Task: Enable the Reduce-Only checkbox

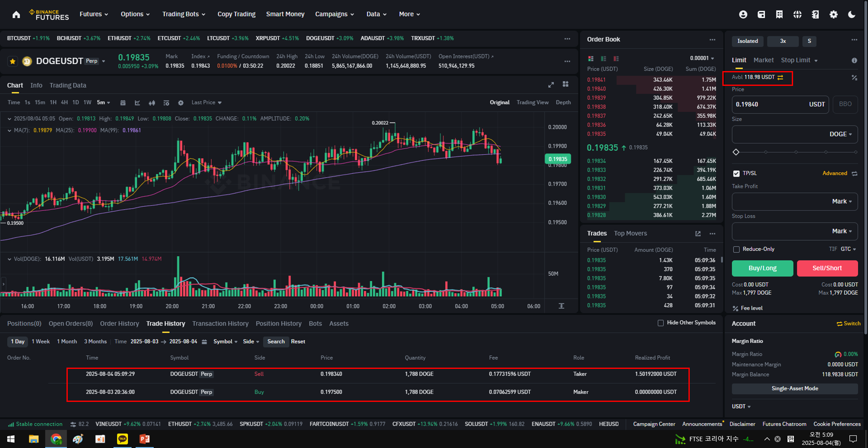Action: [x=736, y=249]
